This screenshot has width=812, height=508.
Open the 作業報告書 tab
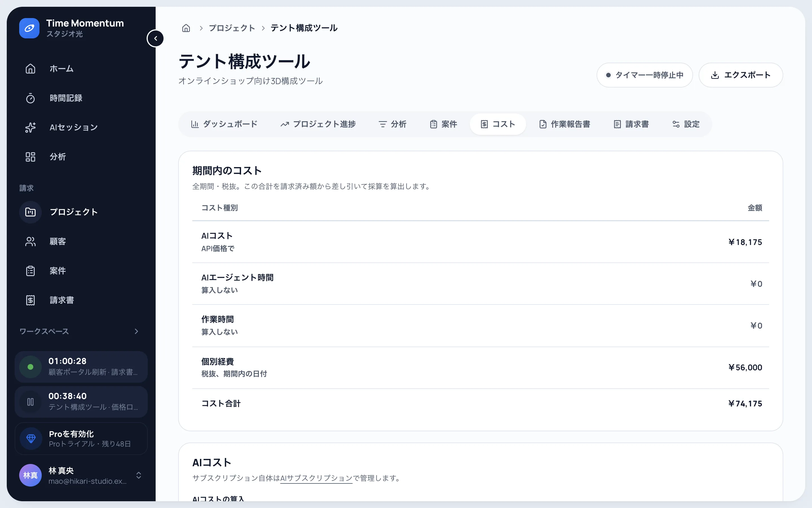coord(565,124)
